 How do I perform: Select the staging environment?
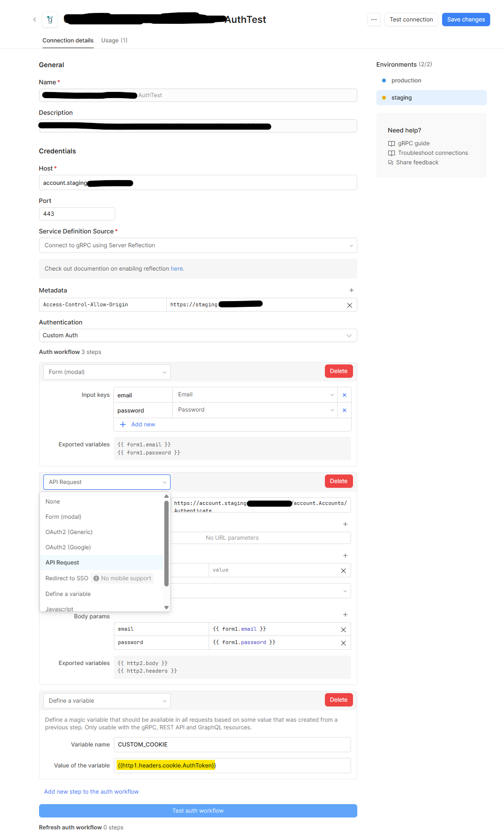(401, 98)
